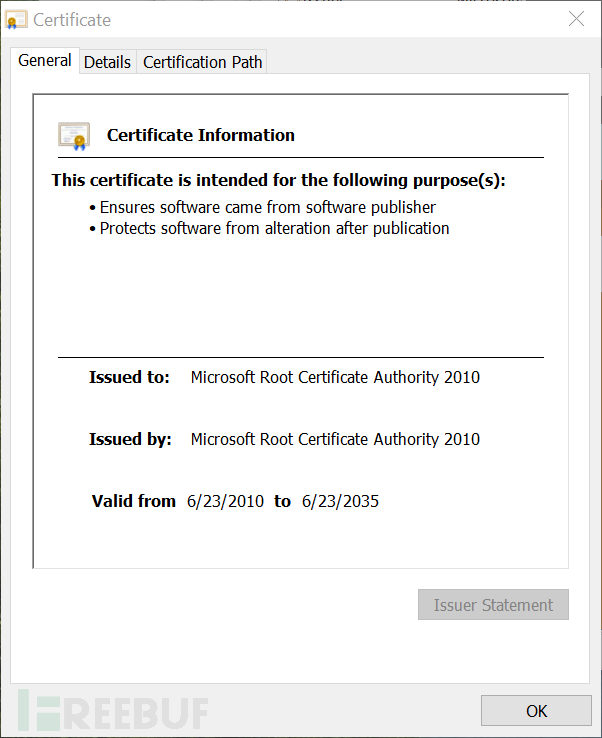This screenshot has height=738, width=602.
Task: Click the Certificate window title text
Action: tap(72, 20)
